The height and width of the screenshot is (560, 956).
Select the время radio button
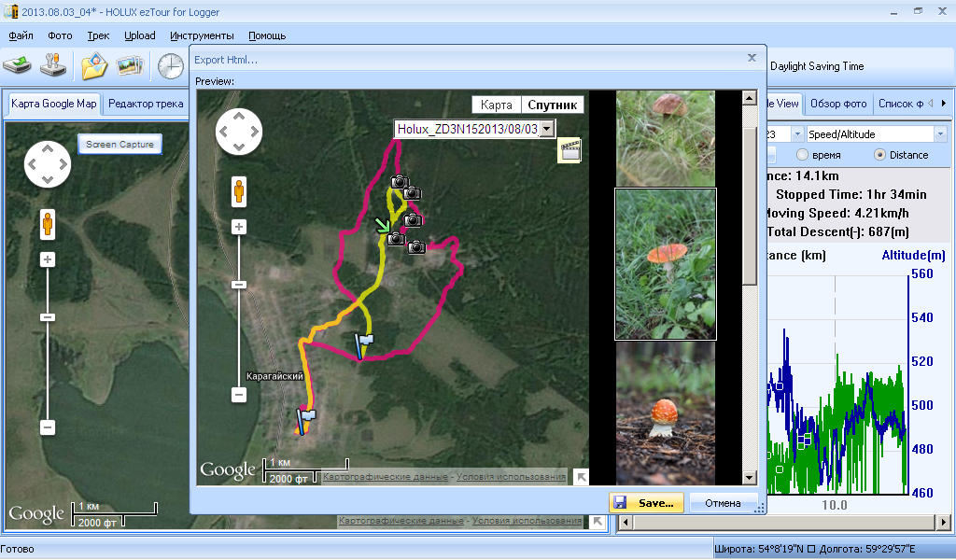[802, 155]
